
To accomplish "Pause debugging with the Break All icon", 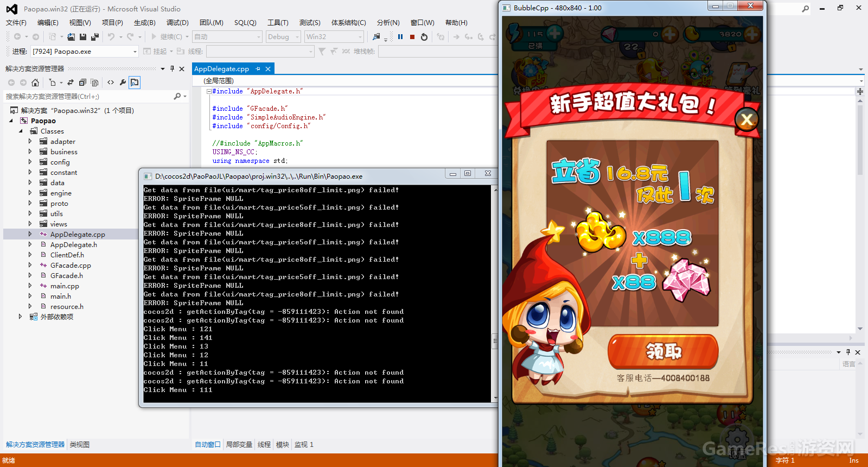I will pos(400,37).
